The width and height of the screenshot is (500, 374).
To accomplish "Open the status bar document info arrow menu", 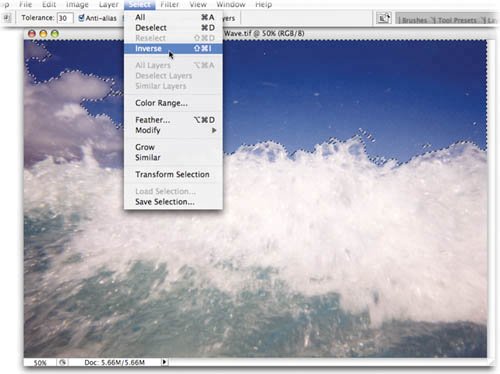I will point(164,362).
